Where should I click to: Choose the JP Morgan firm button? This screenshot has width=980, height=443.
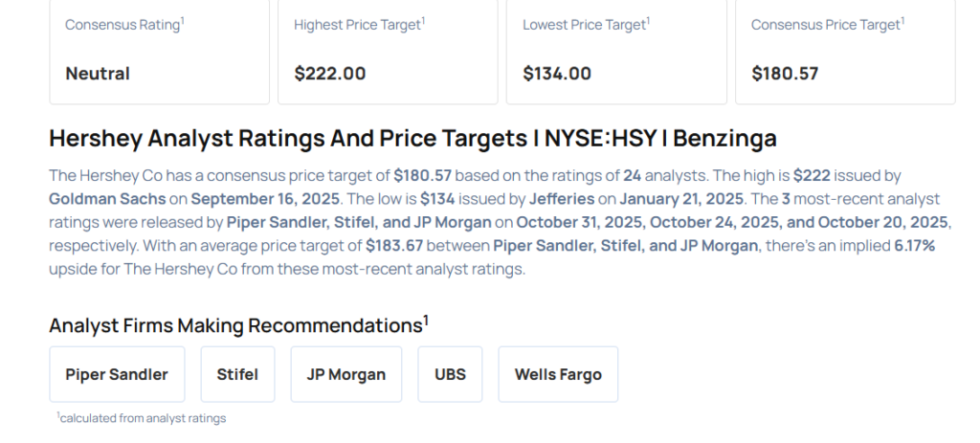pos(346,374)
